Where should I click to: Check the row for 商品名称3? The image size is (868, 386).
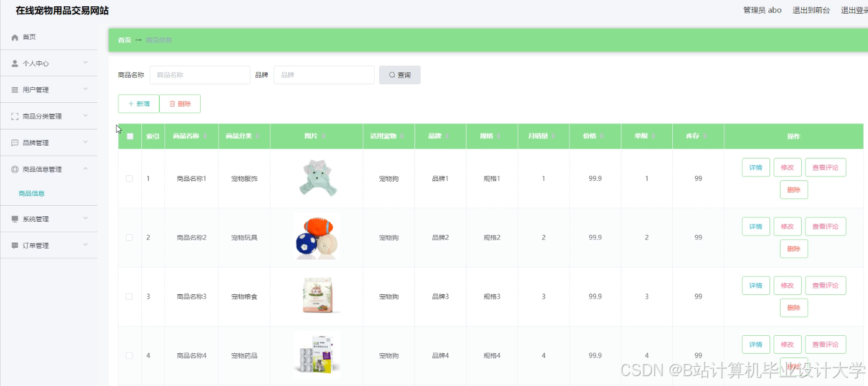tap(129, 297)
